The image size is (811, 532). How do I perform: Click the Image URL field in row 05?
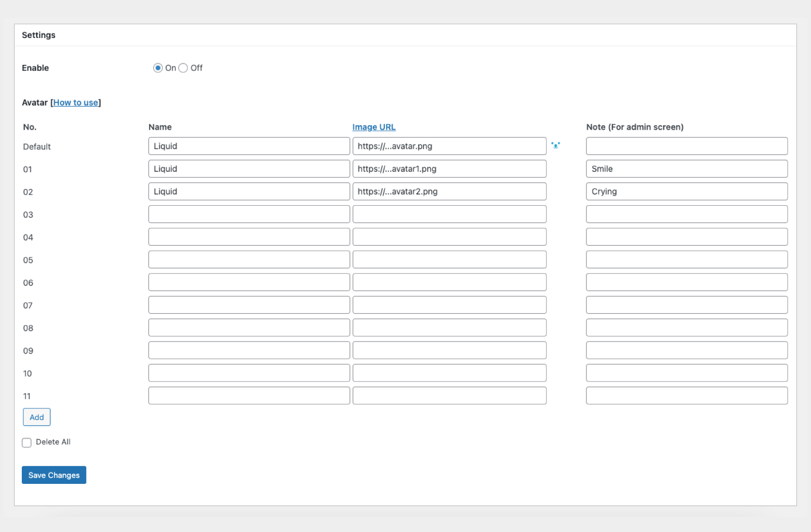tap(450, 259)
